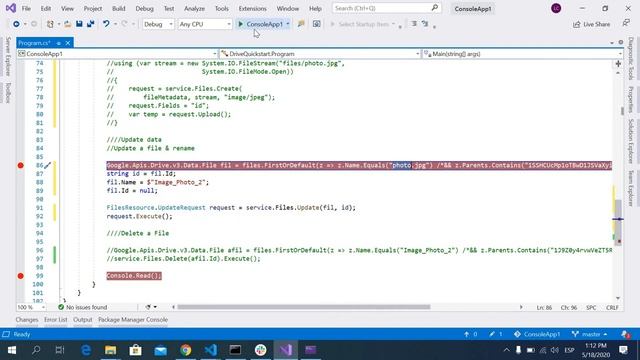Click the Visual Studio logo icon
This screenshot has height=360, width=640.
pyautogui.click(x=11, y=8)
